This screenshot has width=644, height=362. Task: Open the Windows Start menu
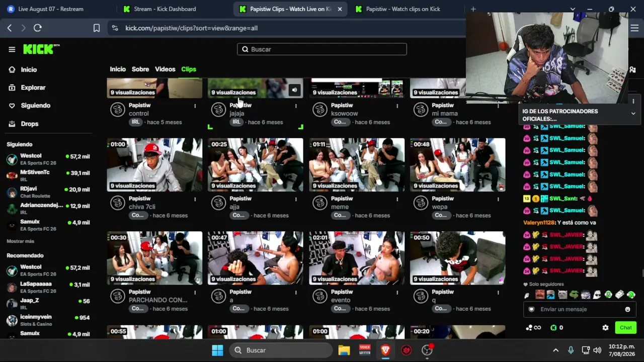(217, 350)
